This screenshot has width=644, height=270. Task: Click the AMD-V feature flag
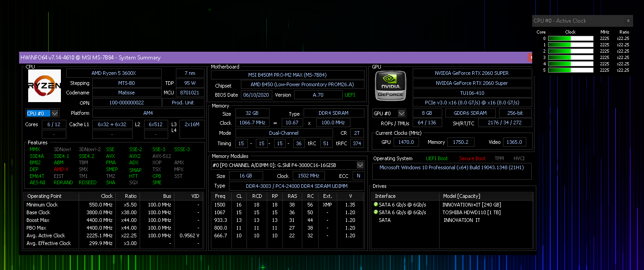tap(61, 169)
